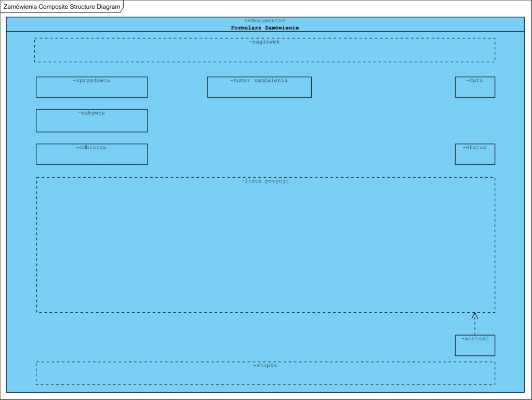The height and width of the screenshot is (400, 532).
Task: Click the "-numer zamówienia" label text
Action: point(259,81)
